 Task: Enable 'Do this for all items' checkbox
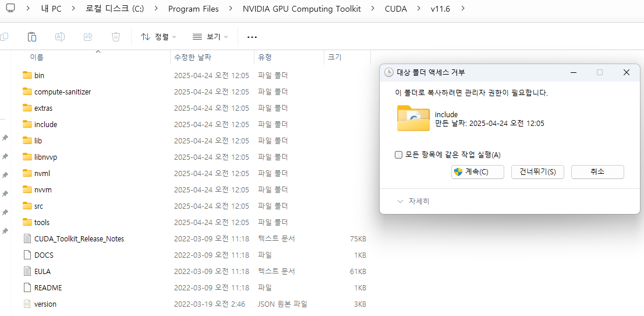pyautogui.click(x=398, y=155)
